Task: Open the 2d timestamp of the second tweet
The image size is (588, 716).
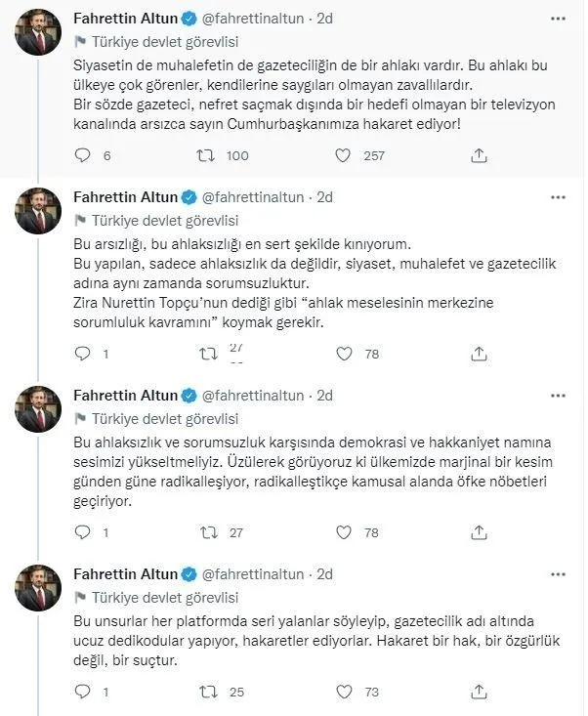Action: coord(325,196)
